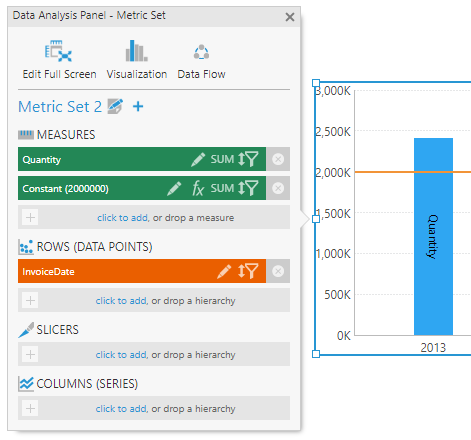Edit the Constant (2000000) measure with pencil
This screenshot has width=471, height=440.
(174, 188)
